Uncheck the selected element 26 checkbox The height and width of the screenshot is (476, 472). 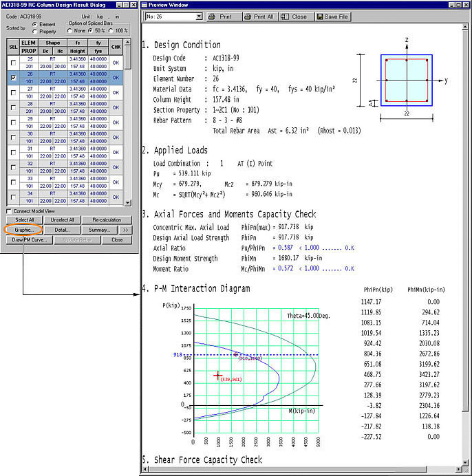12,78
